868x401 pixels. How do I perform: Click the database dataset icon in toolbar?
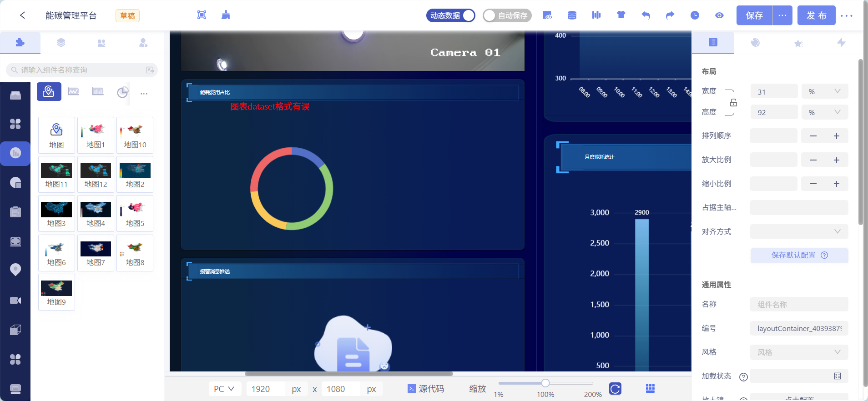pyautogui.click(x=572, y=15)
